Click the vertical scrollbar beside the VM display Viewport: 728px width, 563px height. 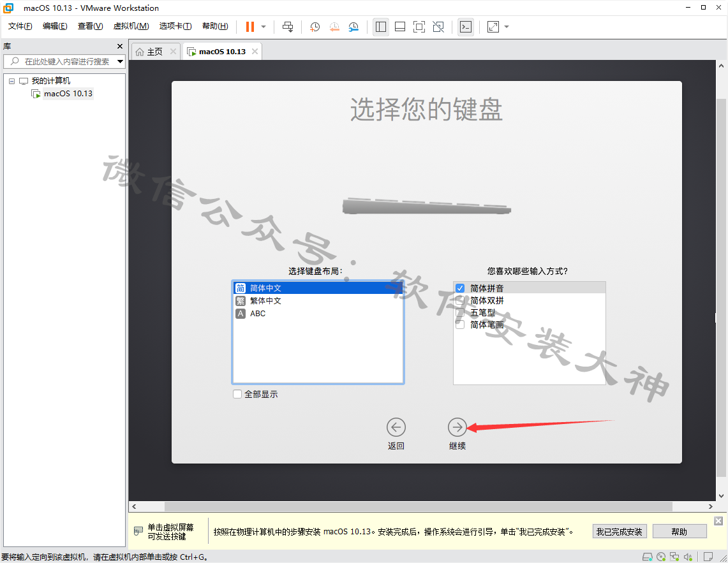pyautogui.click(x=721, y=288)
